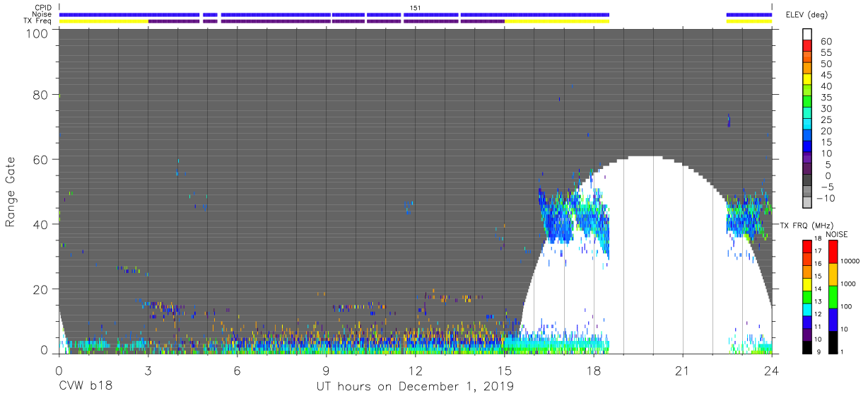Click y-axis Range Gate tick 20

click(41, 289)
